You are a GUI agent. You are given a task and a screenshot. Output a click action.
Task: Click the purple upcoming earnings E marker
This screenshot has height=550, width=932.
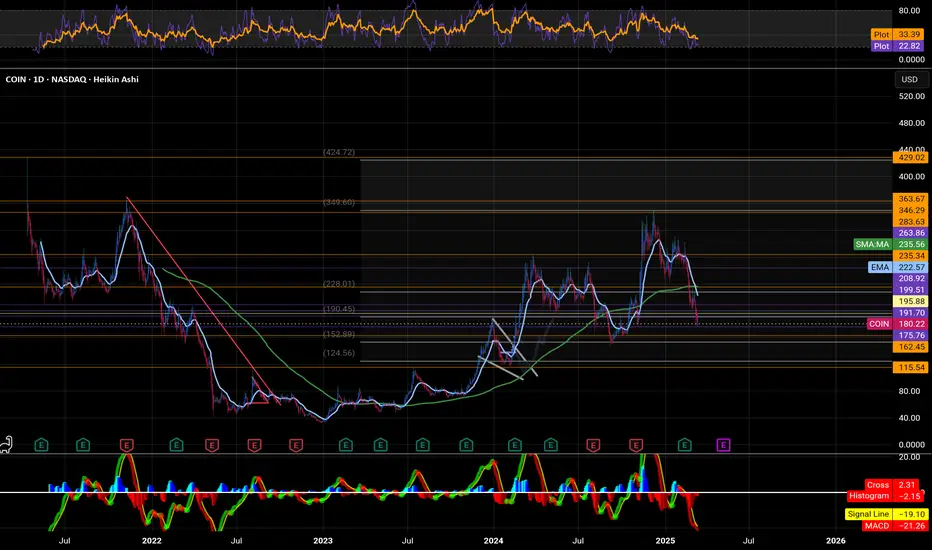[x=723, y=445]
